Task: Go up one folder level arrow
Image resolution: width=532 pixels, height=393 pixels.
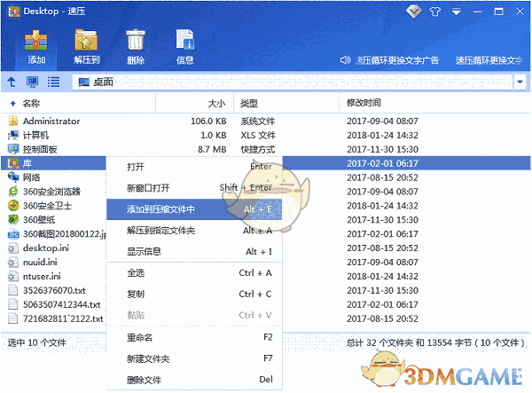Action: [x=12, y=82]
